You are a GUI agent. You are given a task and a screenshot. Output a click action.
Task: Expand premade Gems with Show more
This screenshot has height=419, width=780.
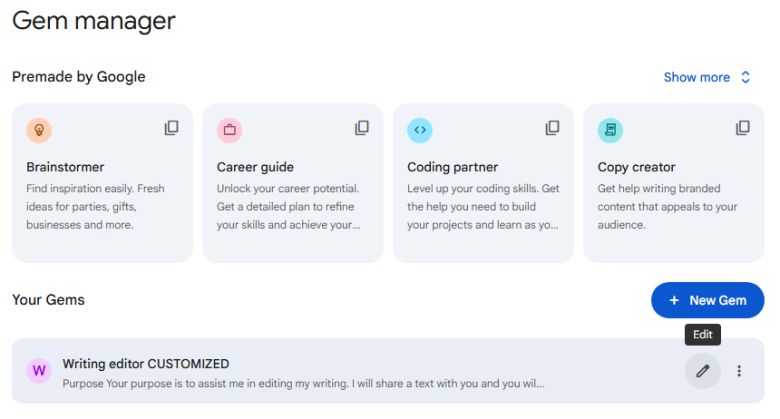click(697, 77)
